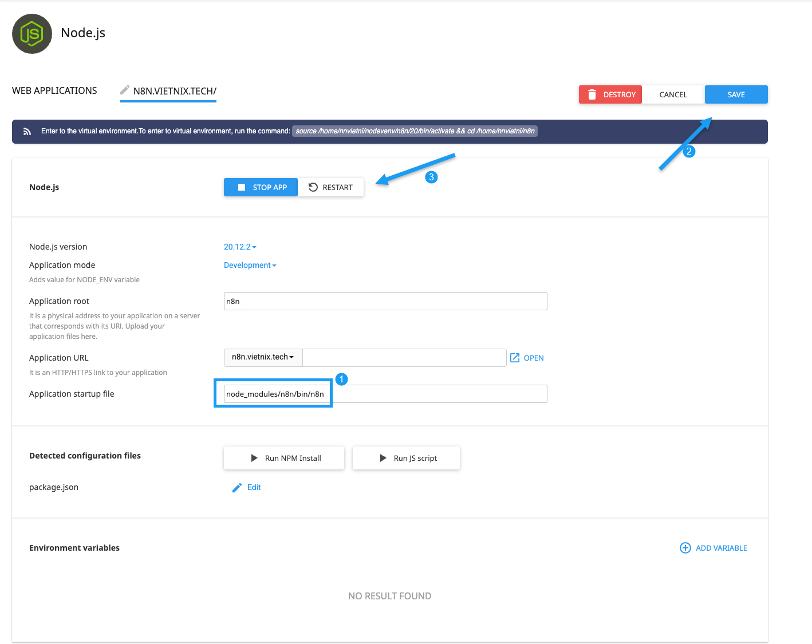Viewport: 812px width, 644px height.
Task: Go to the WEB APPLICATIONS tab
Action: [54, 90]
